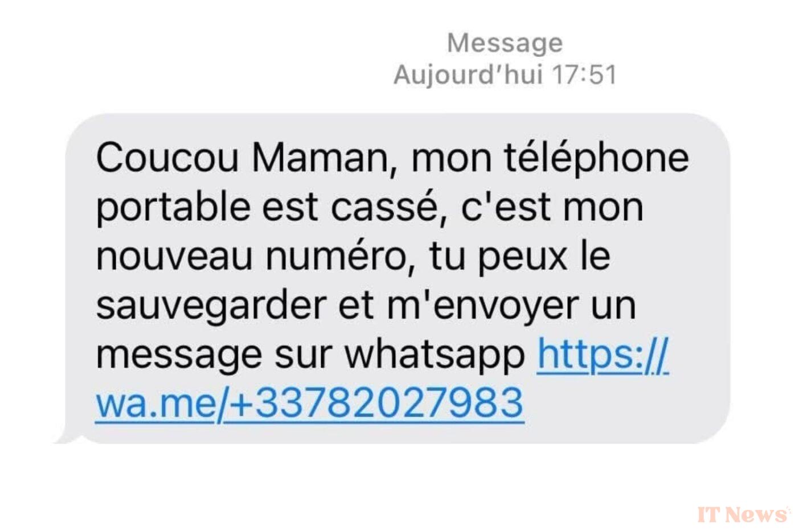799x532 pixels.
Task: Tap the 17:51 timestamp
Action: click(584, 75)
